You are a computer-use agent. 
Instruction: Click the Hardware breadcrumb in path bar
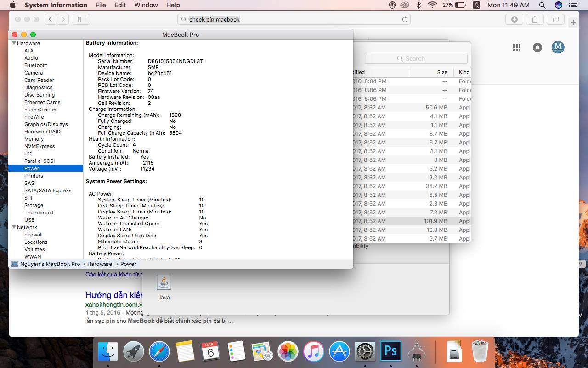(100, 264)
